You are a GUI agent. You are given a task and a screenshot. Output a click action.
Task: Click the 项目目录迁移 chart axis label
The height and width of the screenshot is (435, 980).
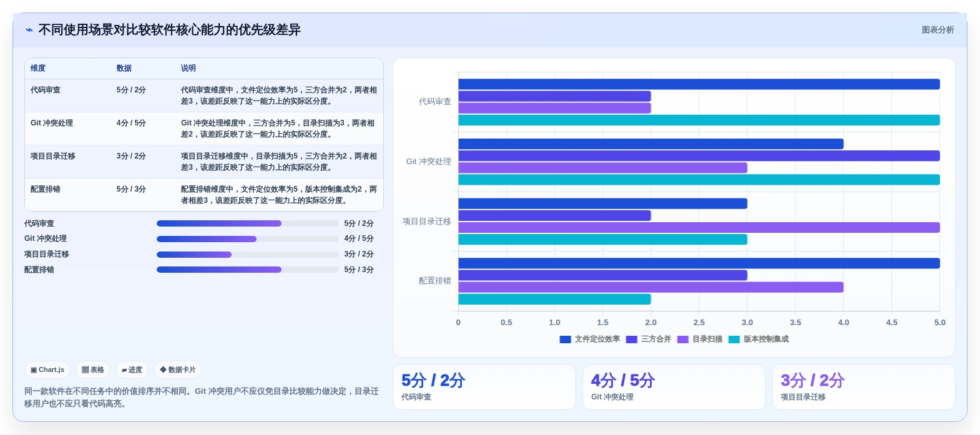[x=427, y=222]
